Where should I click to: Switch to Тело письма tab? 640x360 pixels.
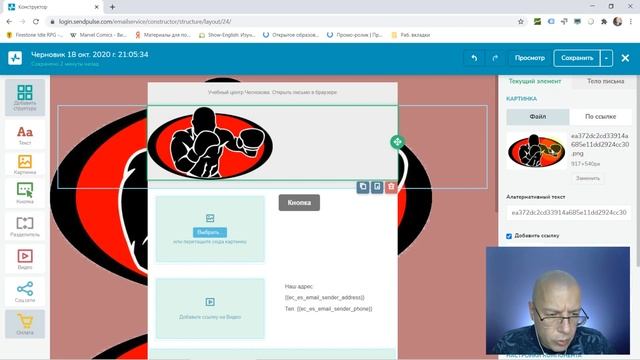pos(605,81)
